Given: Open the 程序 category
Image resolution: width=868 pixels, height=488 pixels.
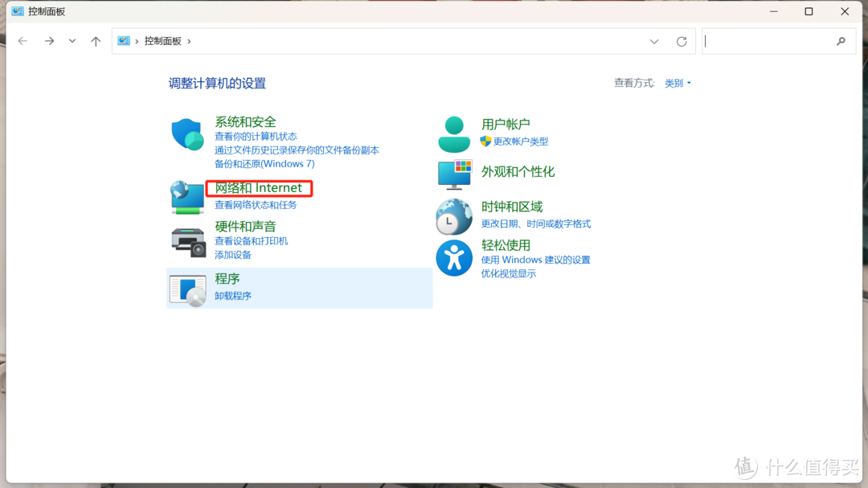Looking at the screenshot, I should click(x=227, y=279).
